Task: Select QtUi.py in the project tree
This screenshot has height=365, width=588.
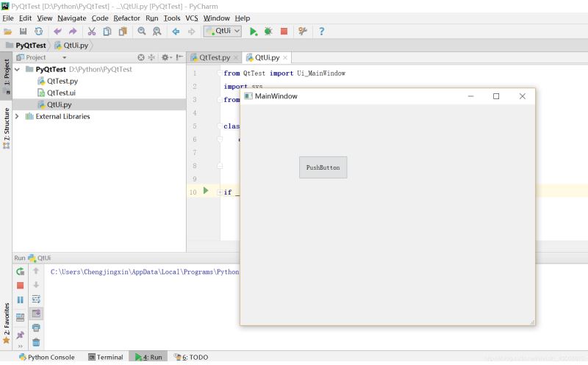Action: click(54, 104)
